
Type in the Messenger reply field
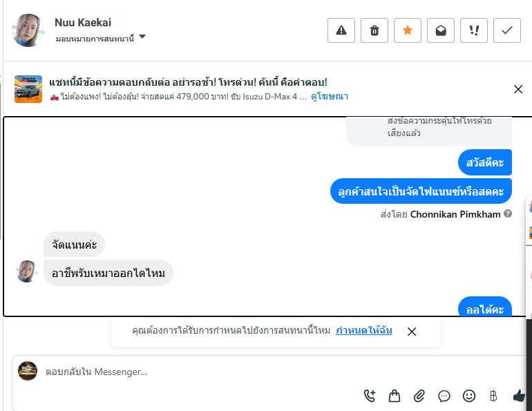(207, 372)
